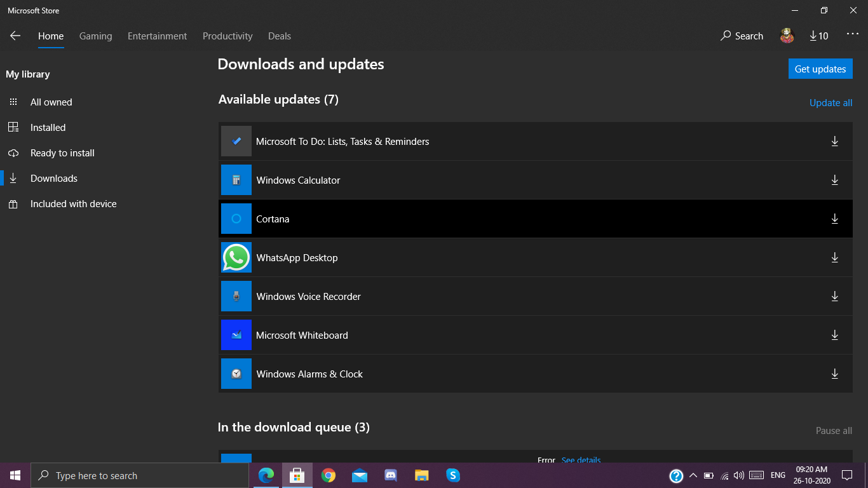Click the Wi-Fi network tray icon

click(x=724, y=475)
